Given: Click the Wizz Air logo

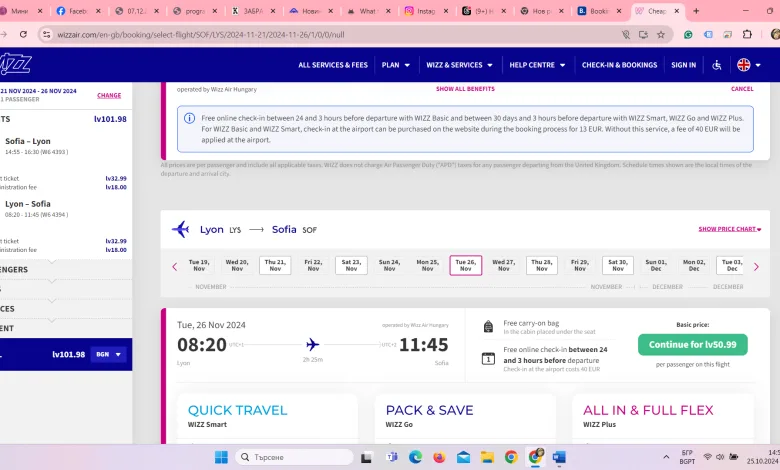Looking at the screenshot, I should point(15,64).
